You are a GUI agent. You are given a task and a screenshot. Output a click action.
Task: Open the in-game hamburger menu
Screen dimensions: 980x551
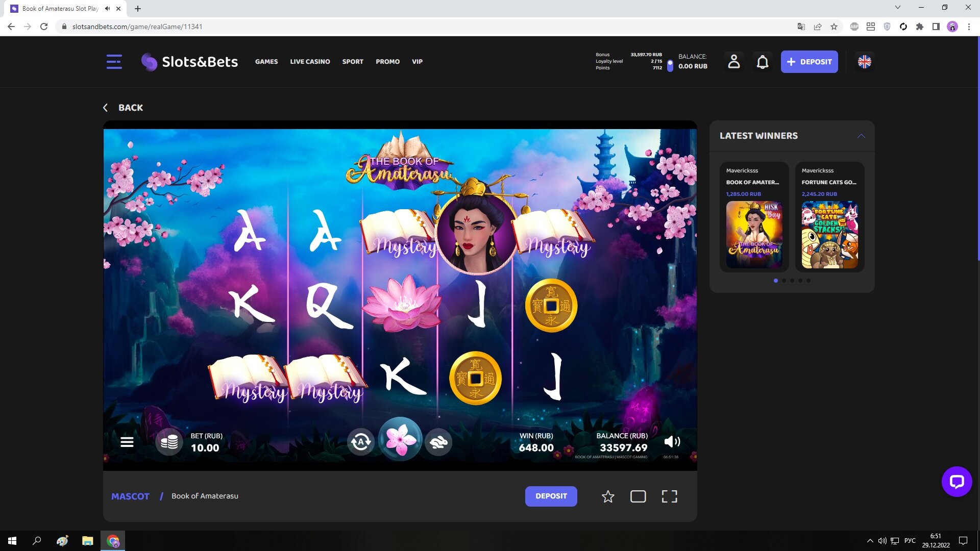pos(127,442)
